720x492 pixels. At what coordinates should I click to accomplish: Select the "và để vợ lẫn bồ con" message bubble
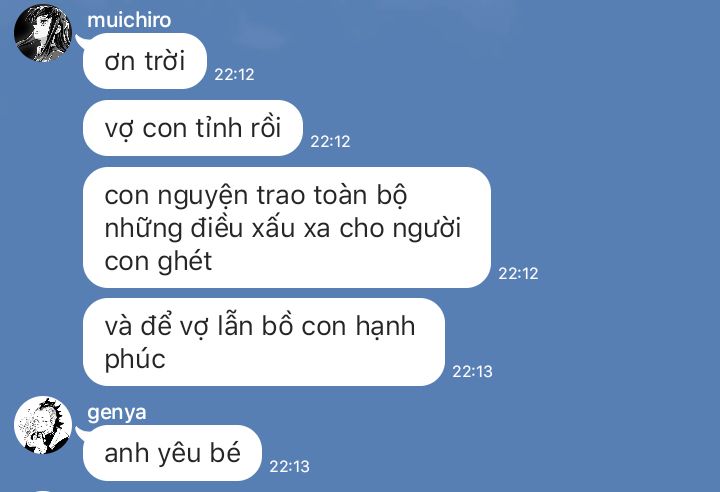[264, 342]
